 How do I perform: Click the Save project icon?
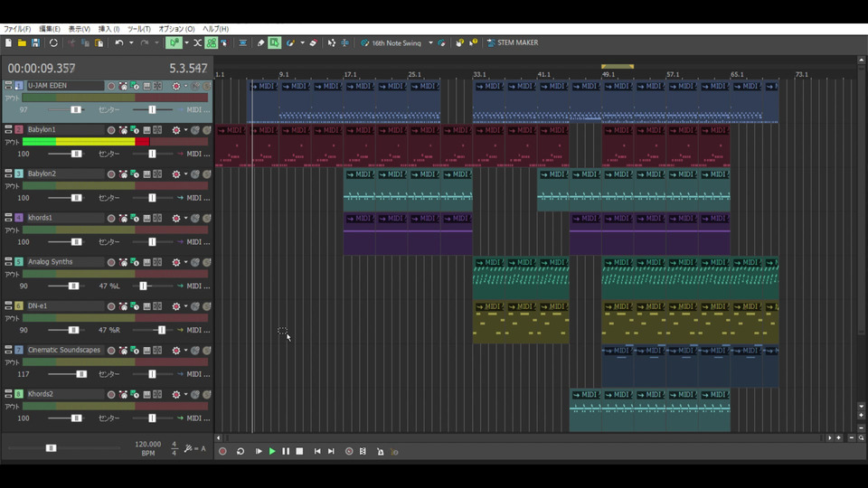tap(35, 42)
